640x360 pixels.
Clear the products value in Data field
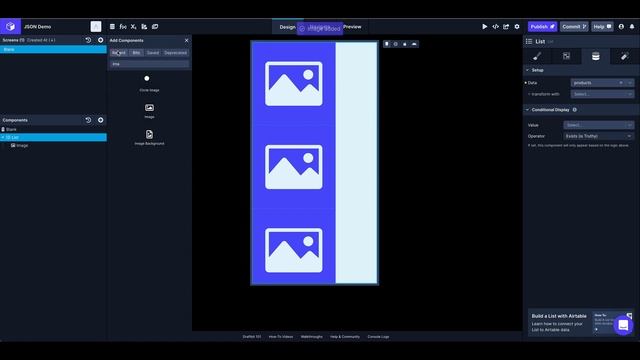(x=621, y=83)
